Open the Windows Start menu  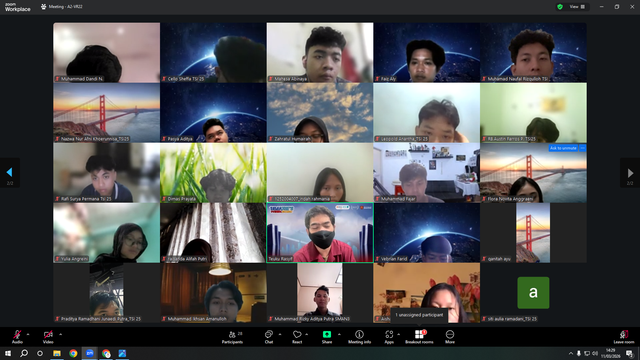click(x=8, y=353)
